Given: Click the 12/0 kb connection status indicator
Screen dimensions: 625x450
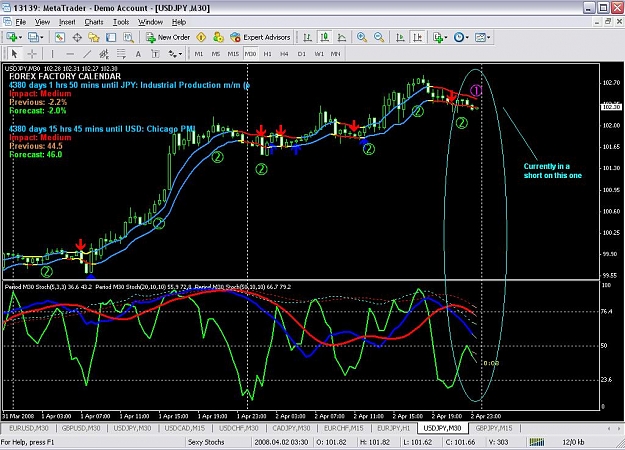Looking at the screenshot, I should pos(573,442).
